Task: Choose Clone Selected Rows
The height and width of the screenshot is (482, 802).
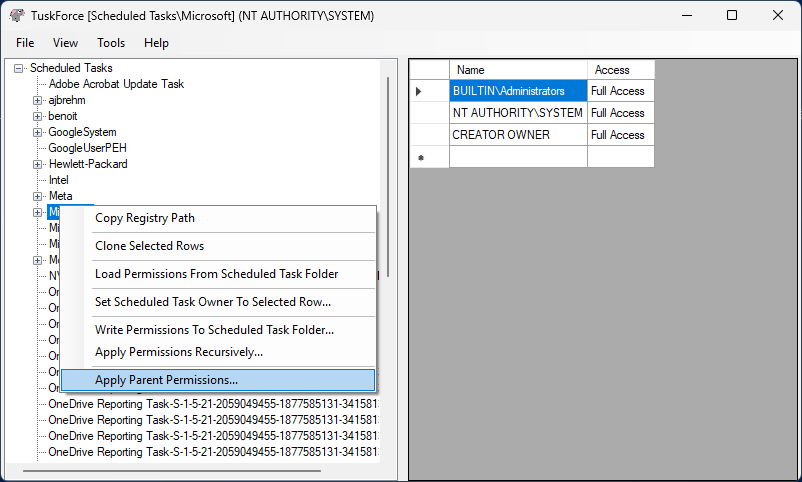Action: coord(149,246)
